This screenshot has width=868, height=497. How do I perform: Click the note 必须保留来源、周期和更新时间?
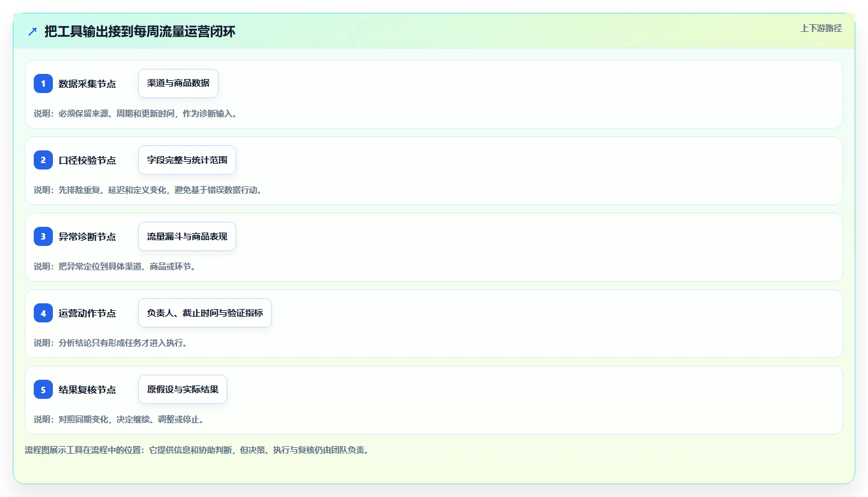(116, 113)
